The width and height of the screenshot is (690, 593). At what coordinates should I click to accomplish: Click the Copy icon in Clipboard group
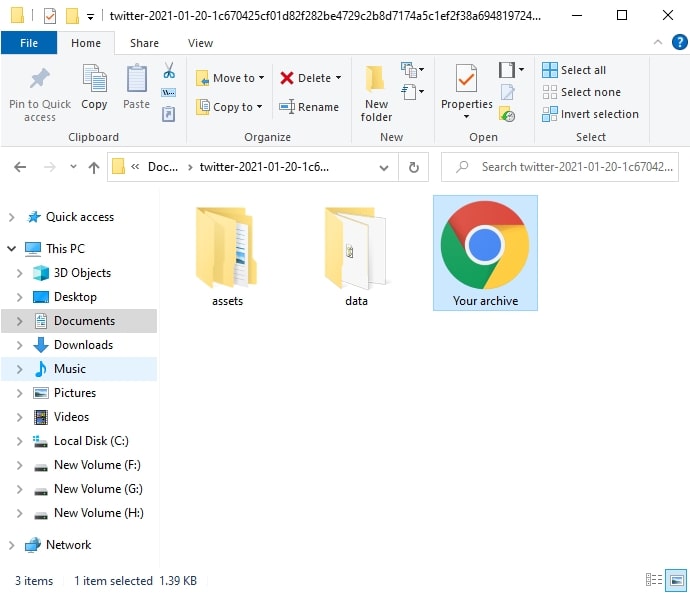(x=94, y=78)
